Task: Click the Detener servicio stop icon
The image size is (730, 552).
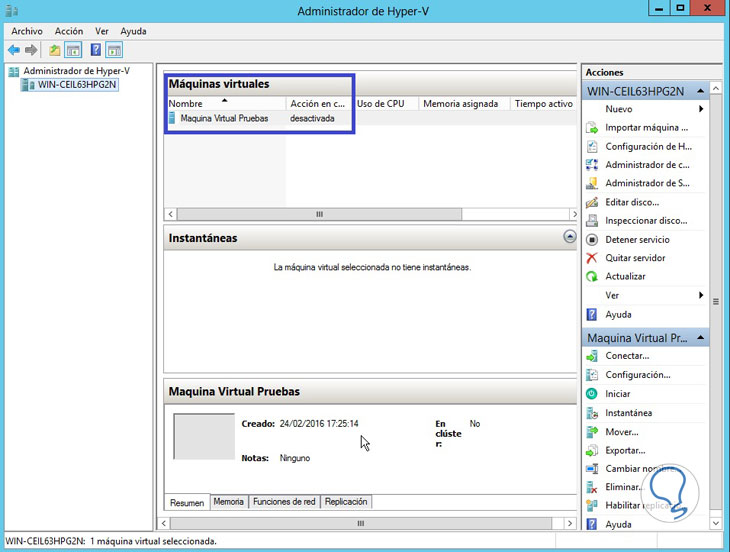Action: [x=592, y=240]
